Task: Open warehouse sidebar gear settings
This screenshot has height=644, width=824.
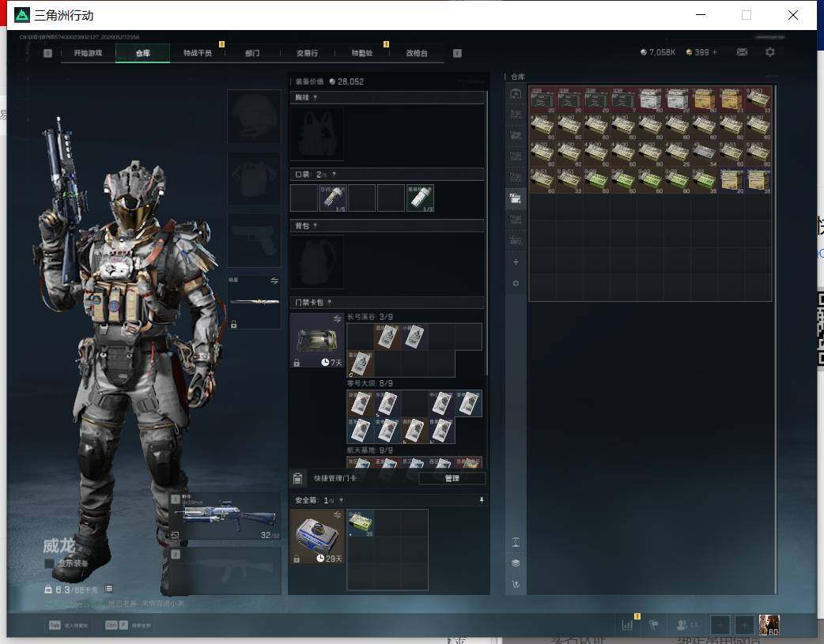Action: (516, 283)
